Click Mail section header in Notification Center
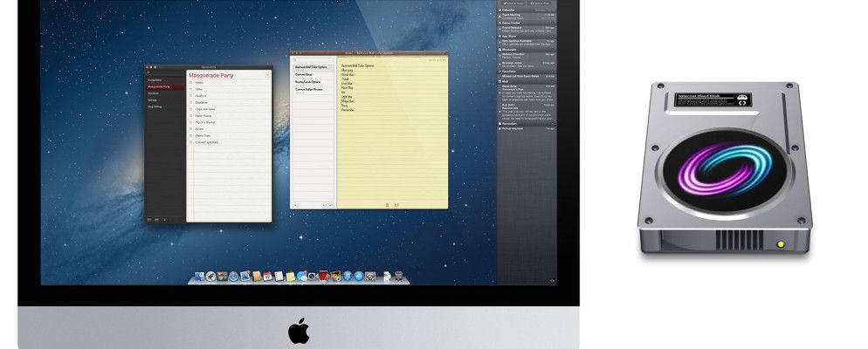 [527, 81]
